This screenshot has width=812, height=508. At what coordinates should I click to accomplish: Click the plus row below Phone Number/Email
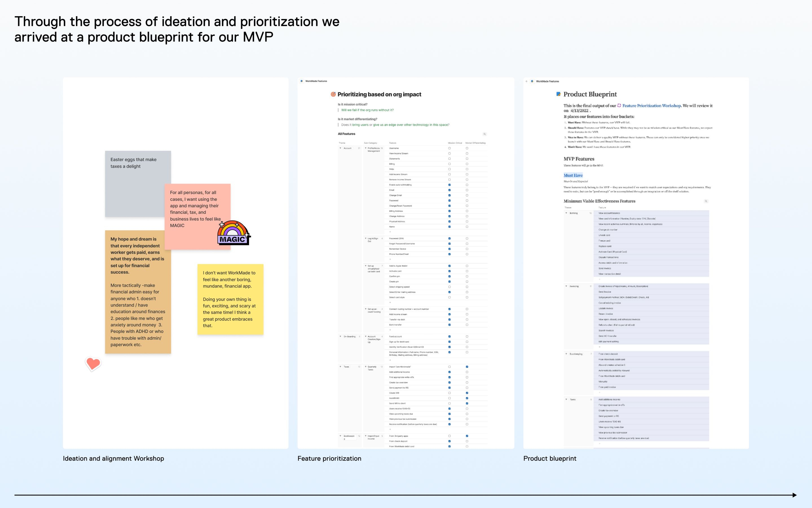pyautogui.click(x=390, y=259)
